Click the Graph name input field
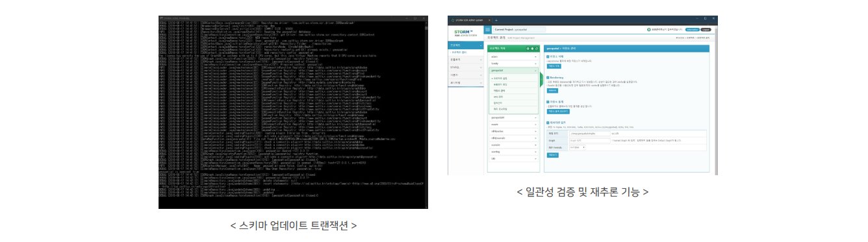The image size is (868, 242). pos(589,140)
